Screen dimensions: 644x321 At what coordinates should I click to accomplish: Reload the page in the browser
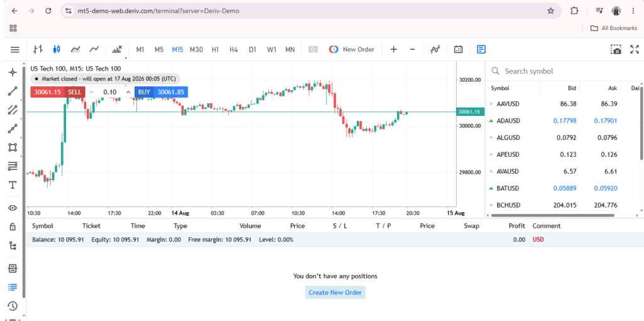[48, 11]
